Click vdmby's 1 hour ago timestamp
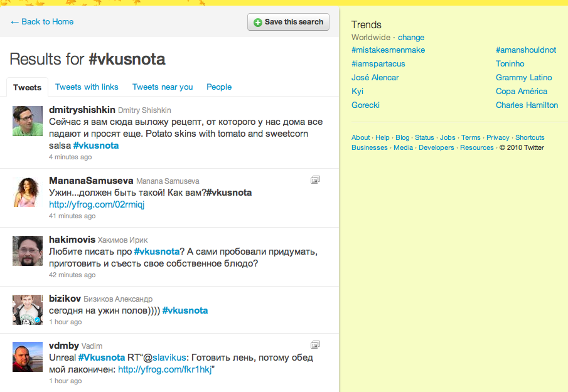This screenshot has height=392, width=568. click(65, 381)
